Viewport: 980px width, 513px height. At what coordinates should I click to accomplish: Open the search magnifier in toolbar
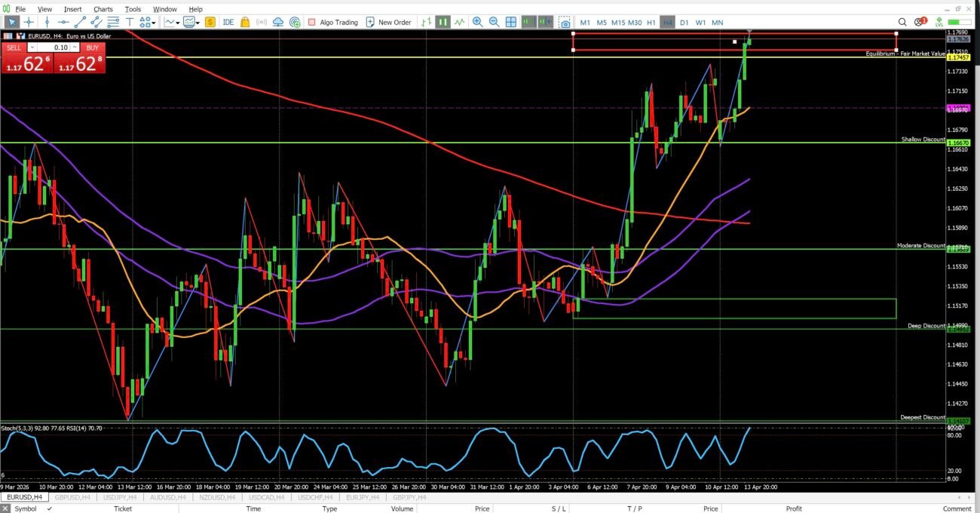[902, 23]
